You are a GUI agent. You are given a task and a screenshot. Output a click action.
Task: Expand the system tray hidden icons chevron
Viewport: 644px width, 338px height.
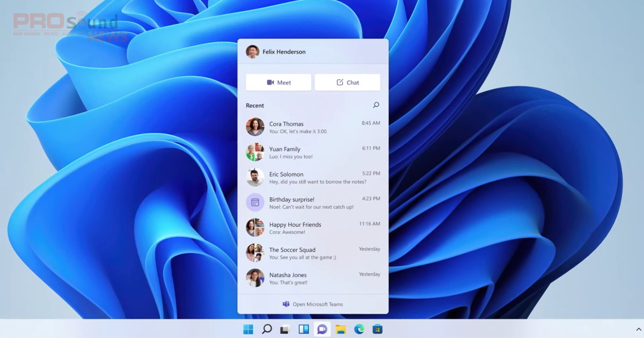(x=638, y=329)
